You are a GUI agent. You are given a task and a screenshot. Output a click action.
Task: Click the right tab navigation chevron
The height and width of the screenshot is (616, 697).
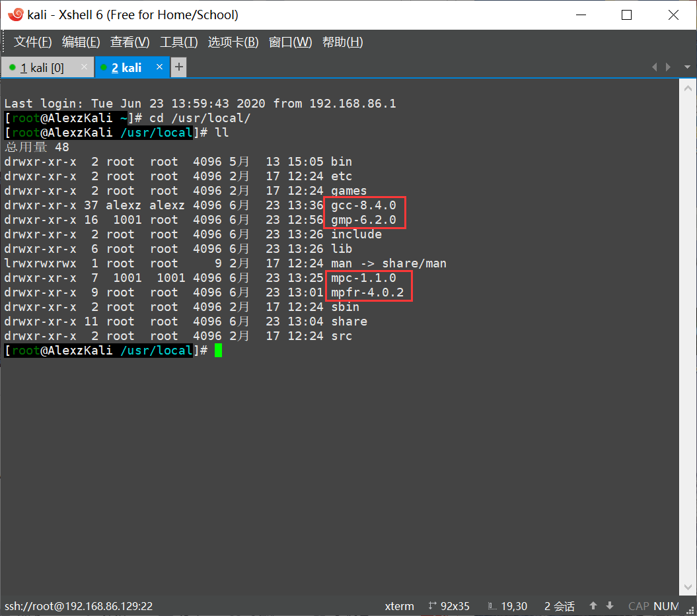668,67
